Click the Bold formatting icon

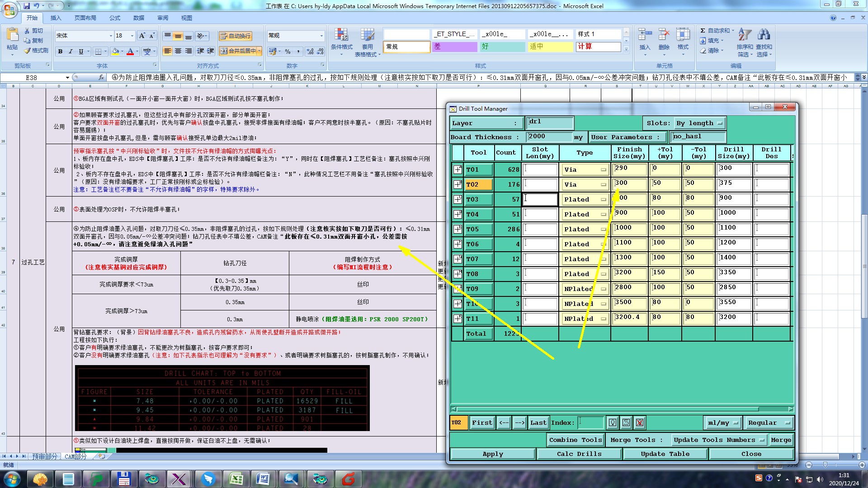pos(60,52)
